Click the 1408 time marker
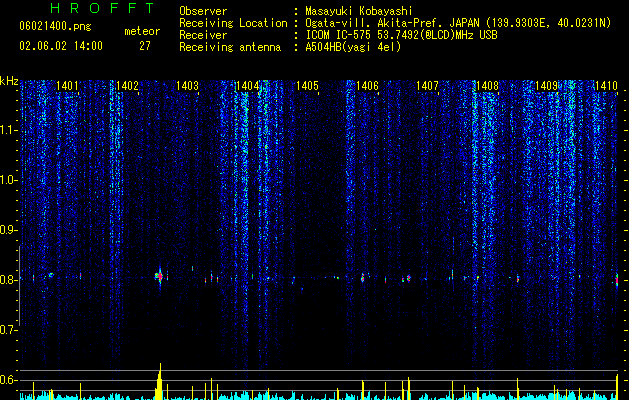The image size is (629, 400). (487, 86)
